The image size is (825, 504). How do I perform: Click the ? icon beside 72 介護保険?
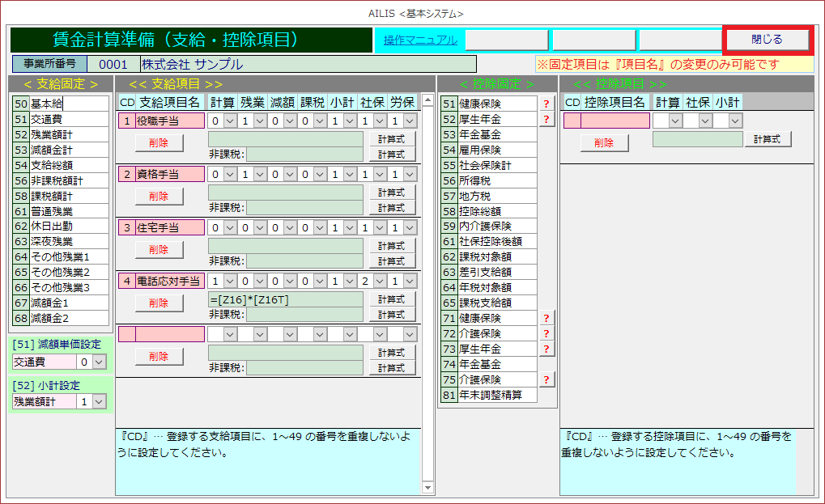546,333
